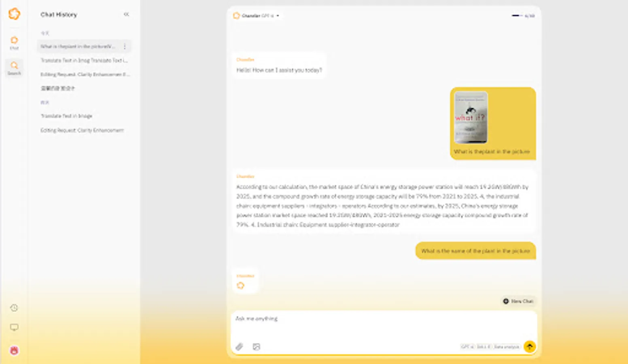Open the Chandler GPT-4 model dropdown
This screenshot has height=364, width=628.
257,15
